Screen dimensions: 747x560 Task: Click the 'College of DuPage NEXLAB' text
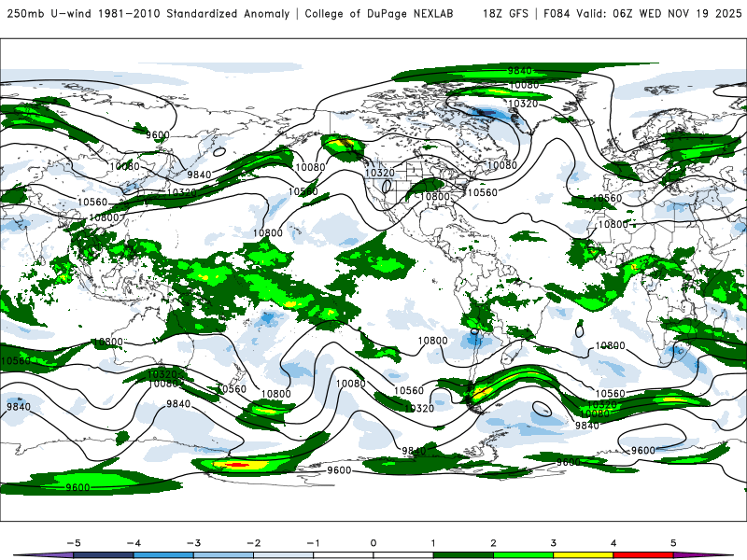pyautogui.click(x=379, y=14)
